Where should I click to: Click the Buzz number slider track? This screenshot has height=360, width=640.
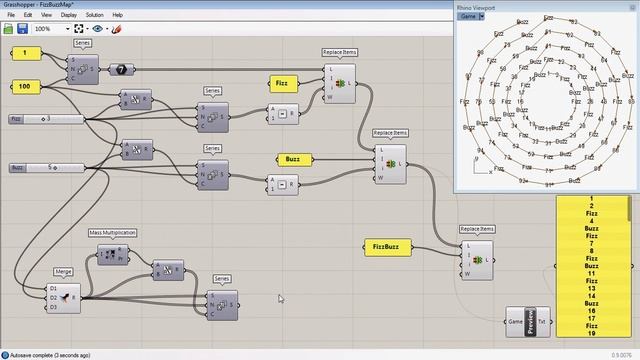[x=55, y=168]
